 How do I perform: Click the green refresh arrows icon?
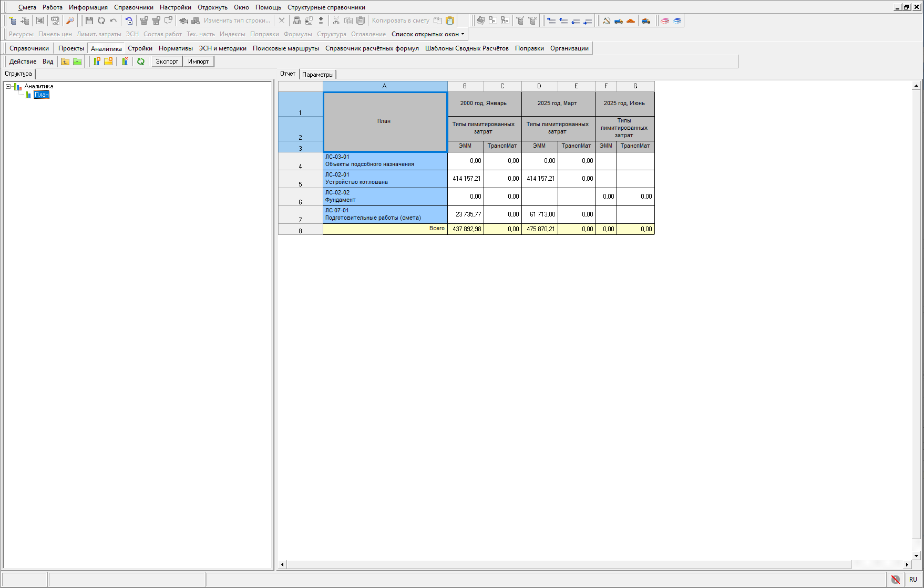(140, 61)
